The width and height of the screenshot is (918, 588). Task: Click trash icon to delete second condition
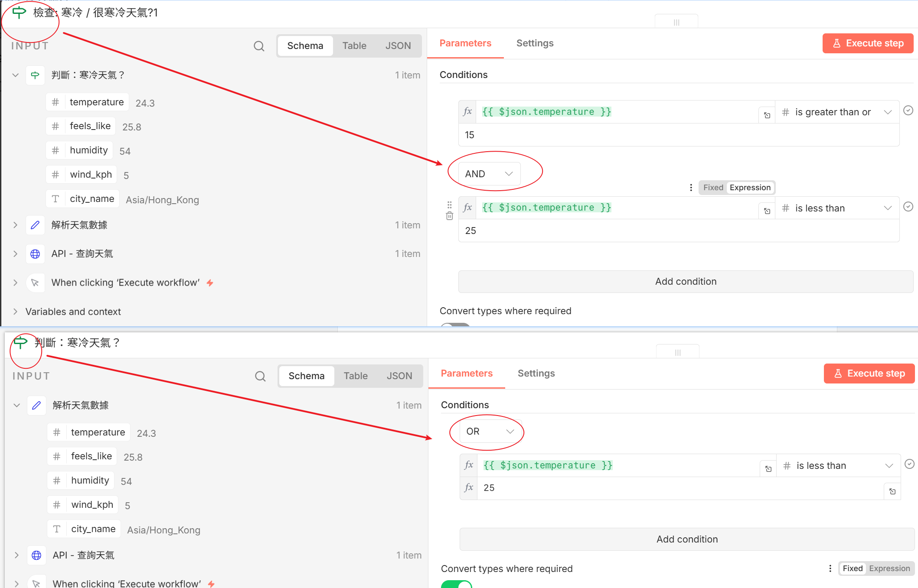click(x=449, y=216)
